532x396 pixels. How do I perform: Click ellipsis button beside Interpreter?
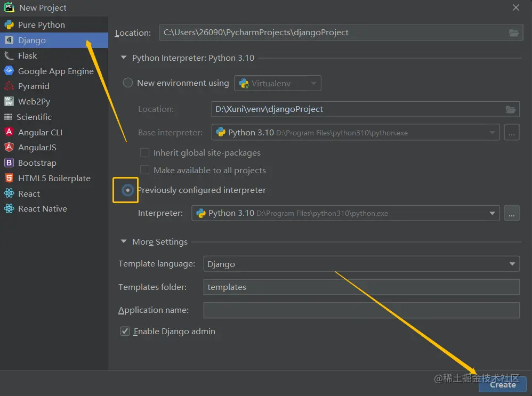pos(512,213)
